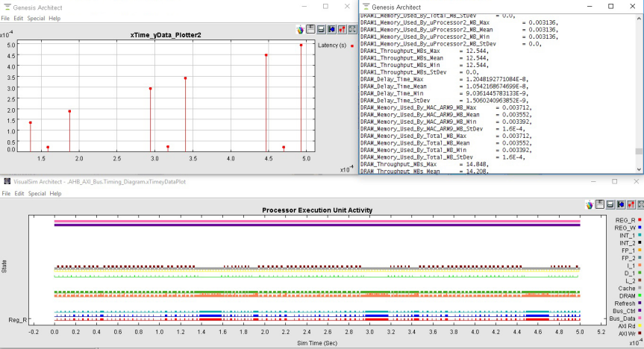This screenshot has height=349, width=644.
Task: Save Processor Execution Unit Activity plot
Action: tap(600, 204)
